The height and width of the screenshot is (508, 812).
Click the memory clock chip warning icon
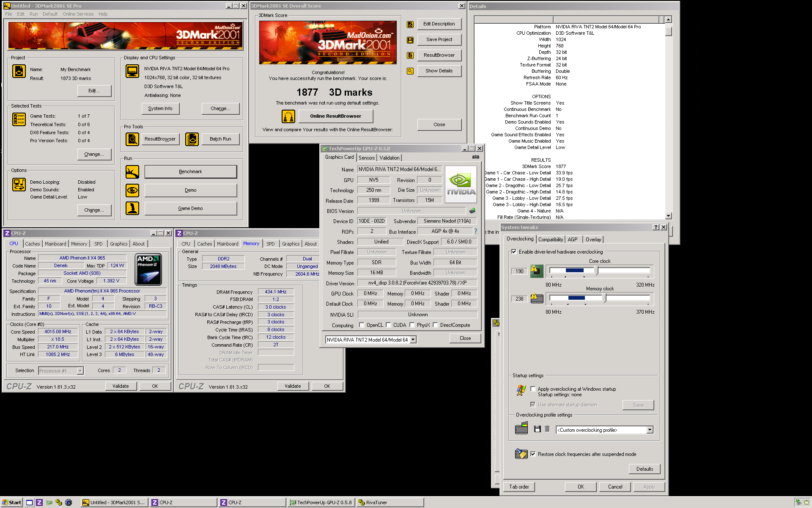pyautogui.click(x=537, y=298)
